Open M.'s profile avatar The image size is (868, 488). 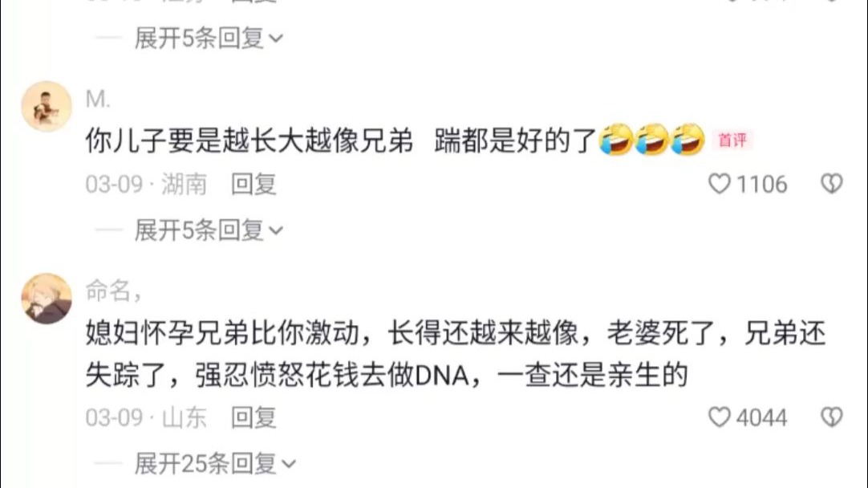click(x=47, y=107)
